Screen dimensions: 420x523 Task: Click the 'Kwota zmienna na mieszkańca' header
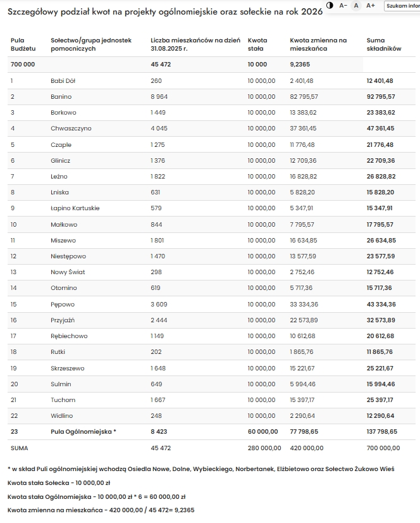click(318, 44)
